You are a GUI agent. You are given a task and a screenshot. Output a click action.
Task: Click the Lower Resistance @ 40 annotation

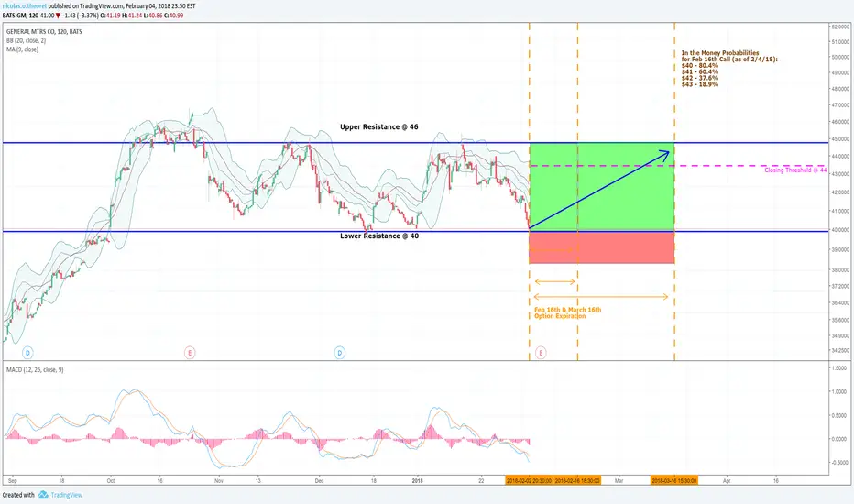point(379,236)
